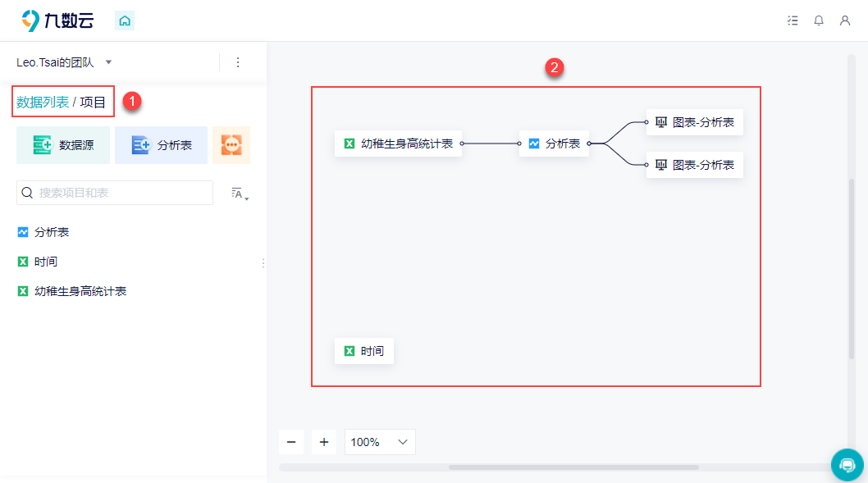The height and width of the screenshot is (483, 868).
Task: Zoom out the canvas with minus
Action: 291,442
